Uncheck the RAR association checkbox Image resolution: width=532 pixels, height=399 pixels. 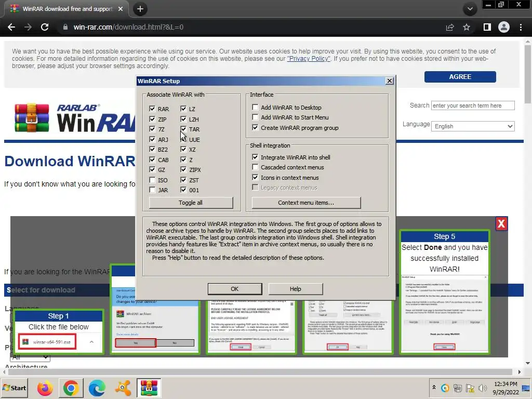click(x=152, y=109)
